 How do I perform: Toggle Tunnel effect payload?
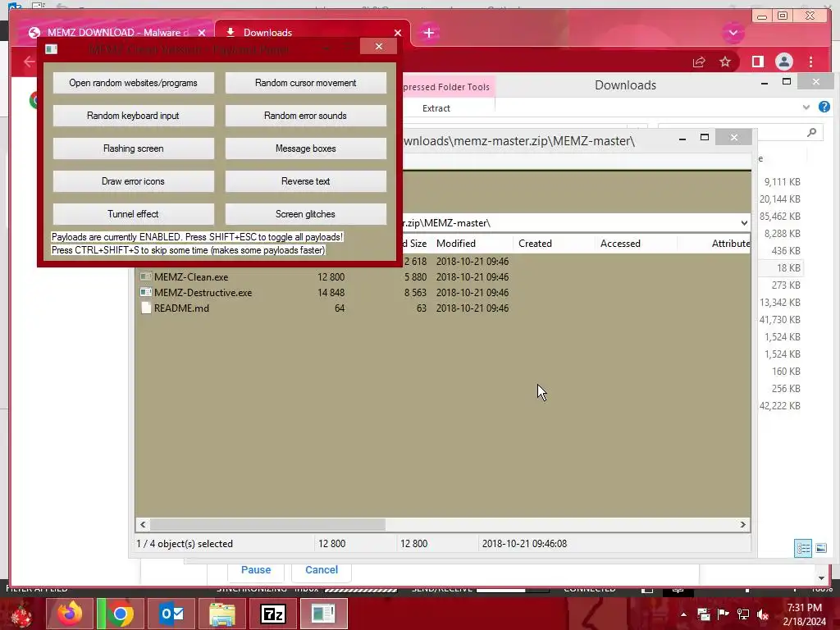coord(134,214)
